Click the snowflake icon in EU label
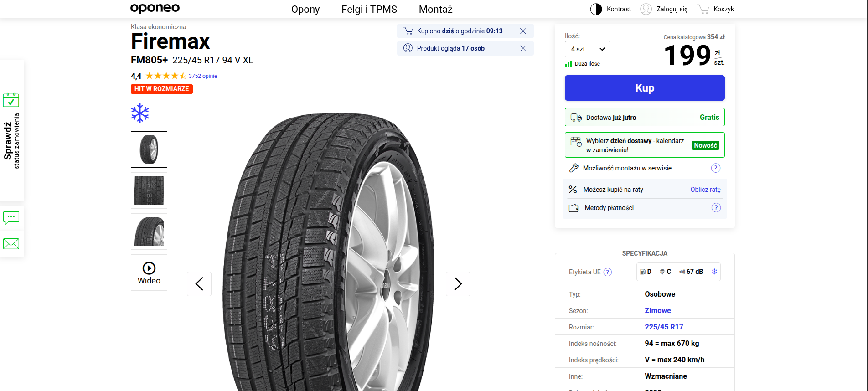Viewport: 868px width, 391px height. pos(714,272)
